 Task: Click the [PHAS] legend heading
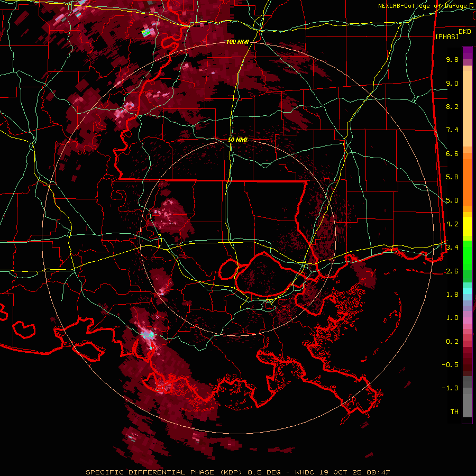(447, 36)
